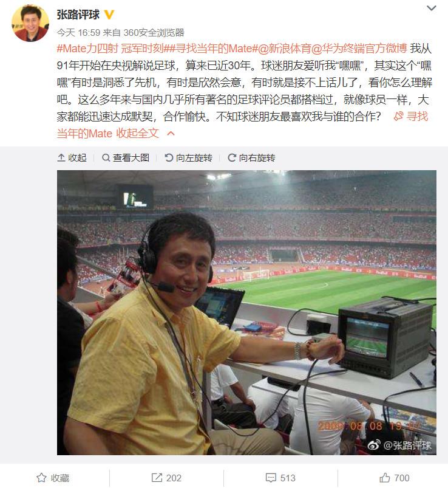Rotate the image left with 向左旋转
Screen dimensions: 448x488
coord(188,158)
